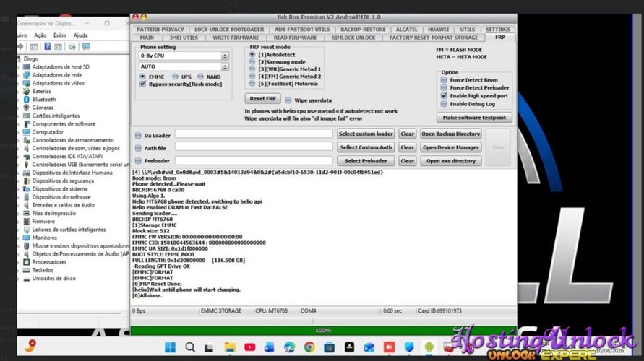The image size is (644, 361).
Task: Click forward arrow in Device Manager toolbar
Action: (20, 46)
